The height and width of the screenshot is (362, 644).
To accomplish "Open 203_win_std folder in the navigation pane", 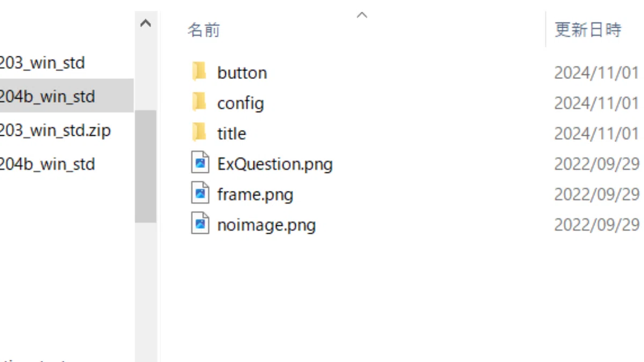I will pos(42,63).
